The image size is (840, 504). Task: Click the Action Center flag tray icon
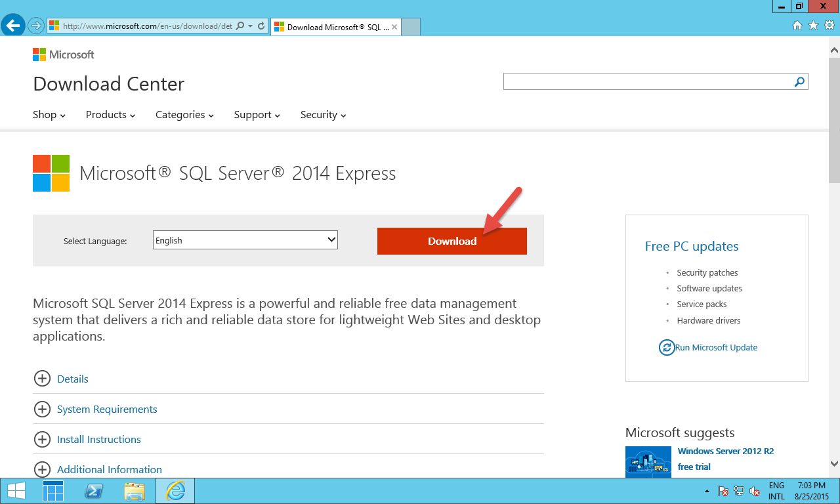(723, 491)
